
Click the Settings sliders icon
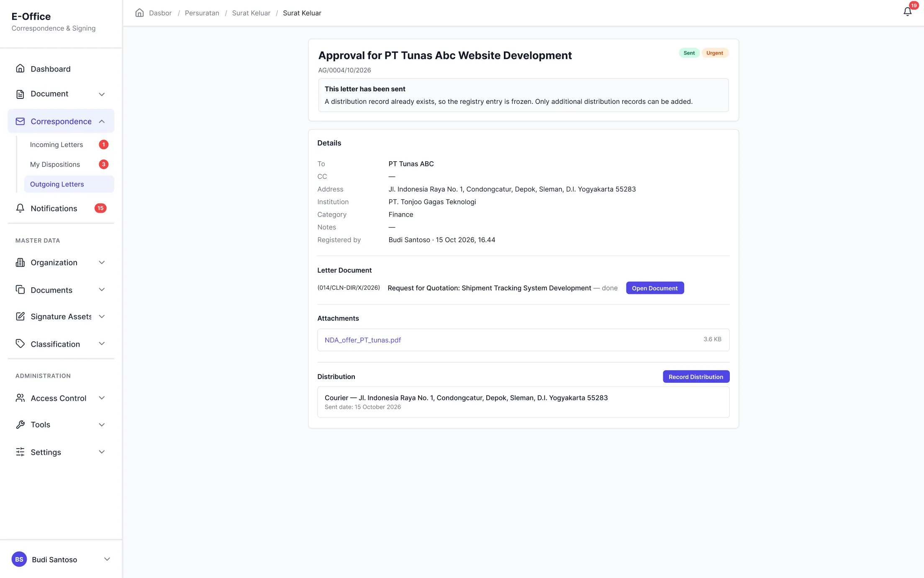click(20, 452)
